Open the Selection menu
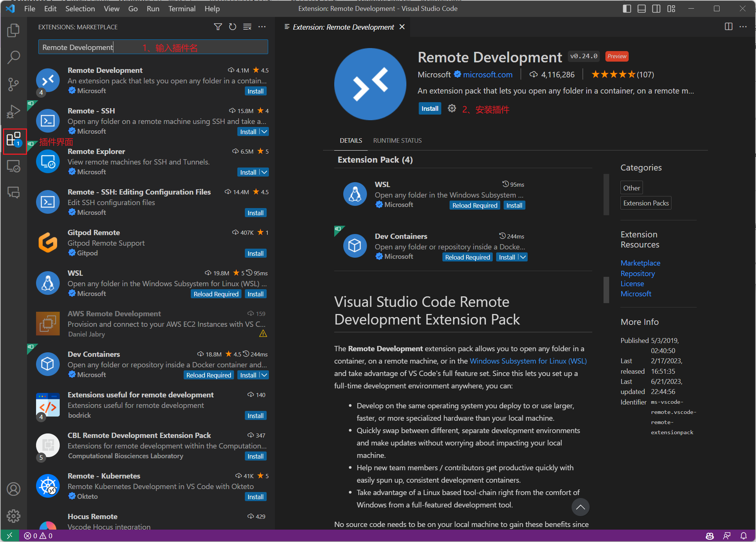The width and height of the screenshot is (756, 542). click(80, 8)
